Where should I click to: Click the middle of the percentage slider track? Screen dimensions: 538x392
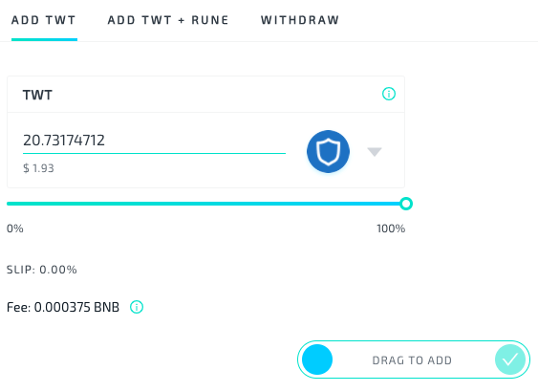205,204
